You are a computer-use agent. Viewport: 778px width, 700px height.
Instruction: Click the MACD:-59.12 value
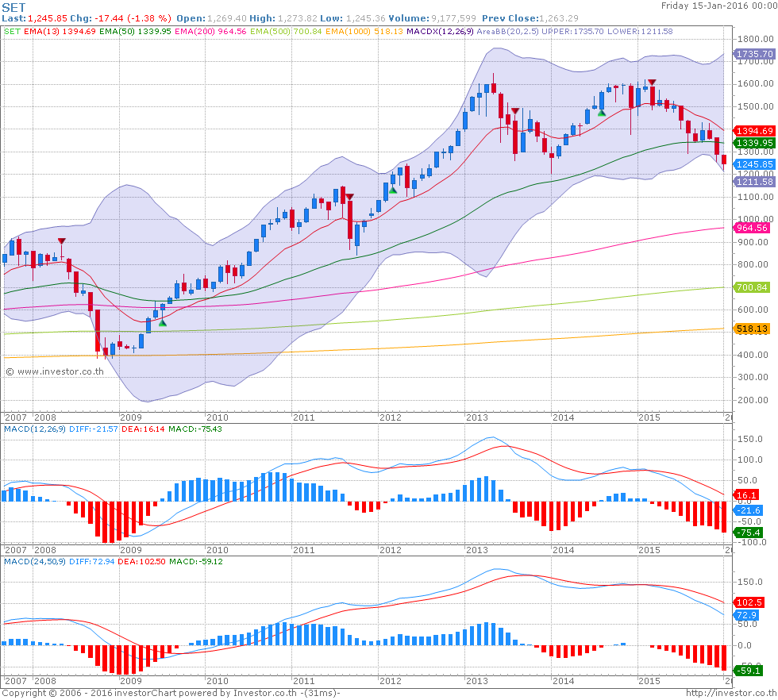pyautogui.click(x=196, y=562)
